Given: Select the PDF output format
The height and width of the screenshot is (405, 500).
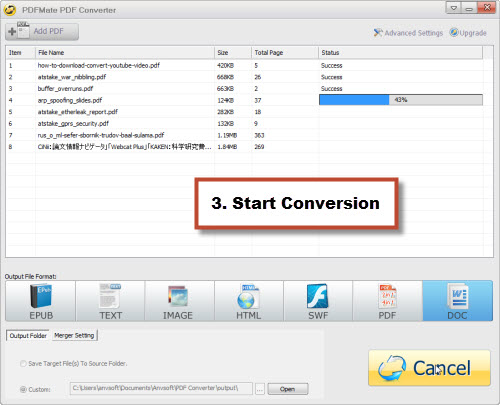Looking at the screenshot, I should pyautogui.click(x=387, y=301).
